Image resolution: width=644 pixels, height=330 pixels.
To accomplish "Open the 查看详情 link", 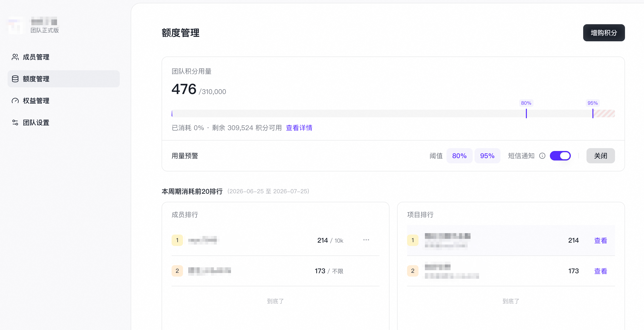I will (299, 128).
